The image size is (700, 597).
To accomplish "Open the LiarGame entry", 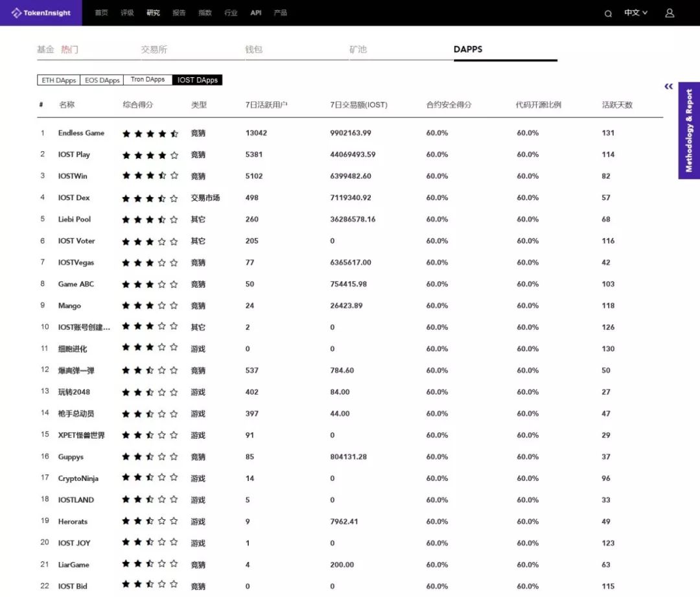I will click(74, 565).
